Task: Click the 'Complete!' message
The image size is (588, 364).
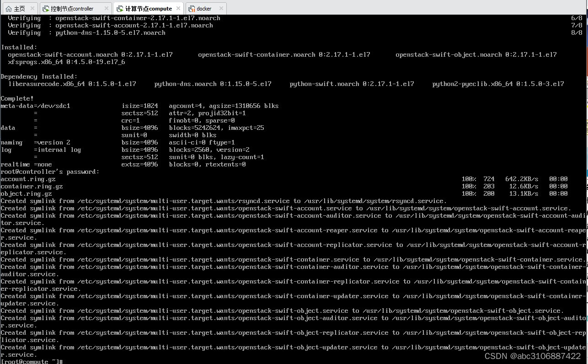Action: (17, 99)
